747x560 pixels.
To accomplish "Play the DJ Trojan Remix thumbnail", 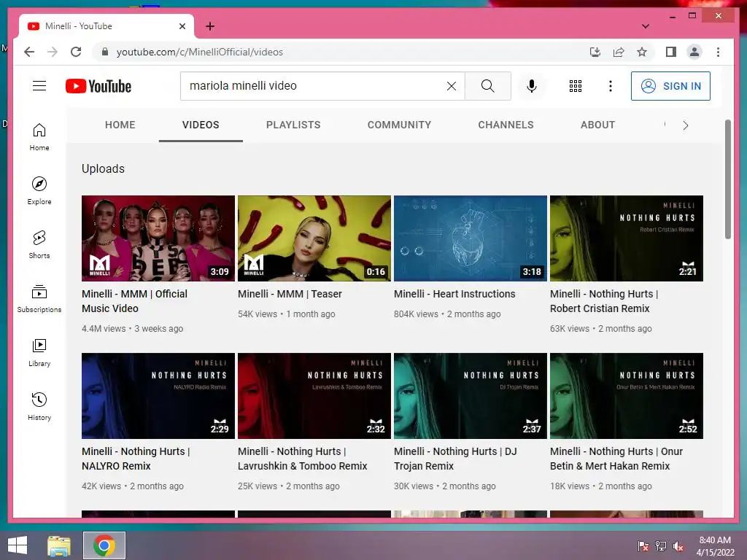I will point(471,396).
